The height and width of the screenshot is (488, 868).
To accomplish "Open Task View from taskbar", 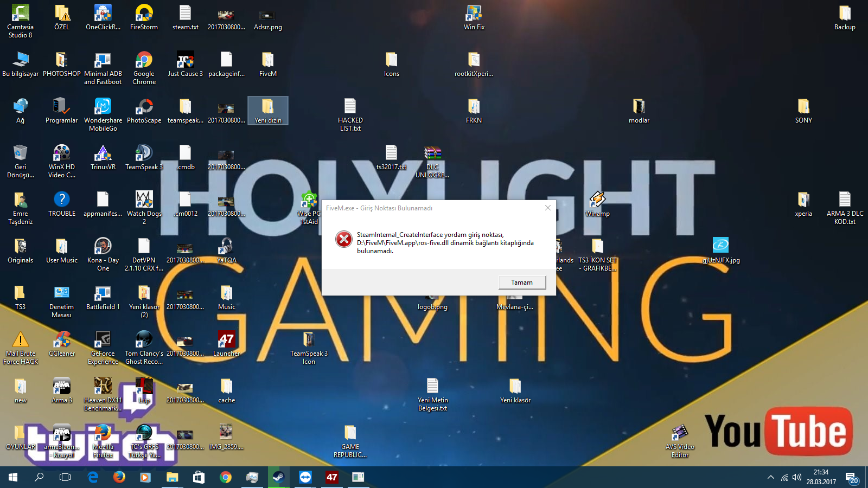I will pyautogui.click(x=65, y=477).
